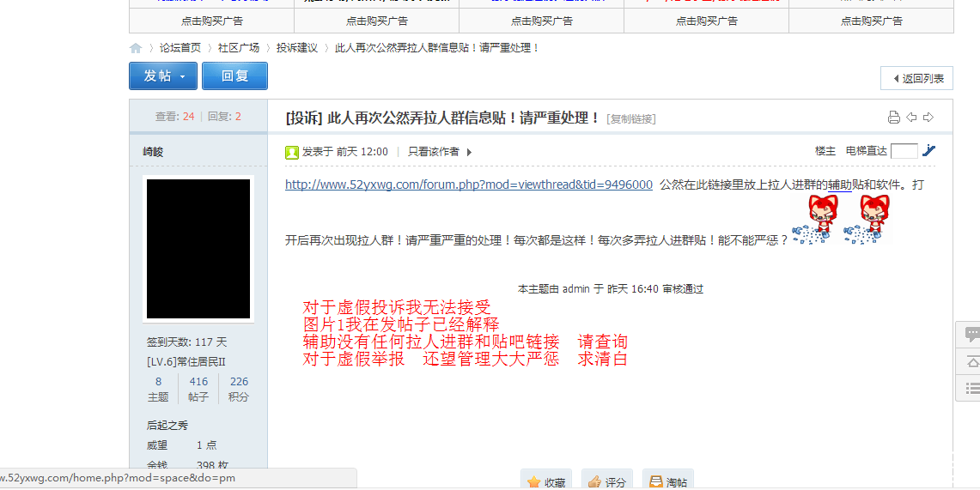Click the 回复: 2 reply count
The height and width of the screenshot is (490, 980).
[x=224, y=117]
